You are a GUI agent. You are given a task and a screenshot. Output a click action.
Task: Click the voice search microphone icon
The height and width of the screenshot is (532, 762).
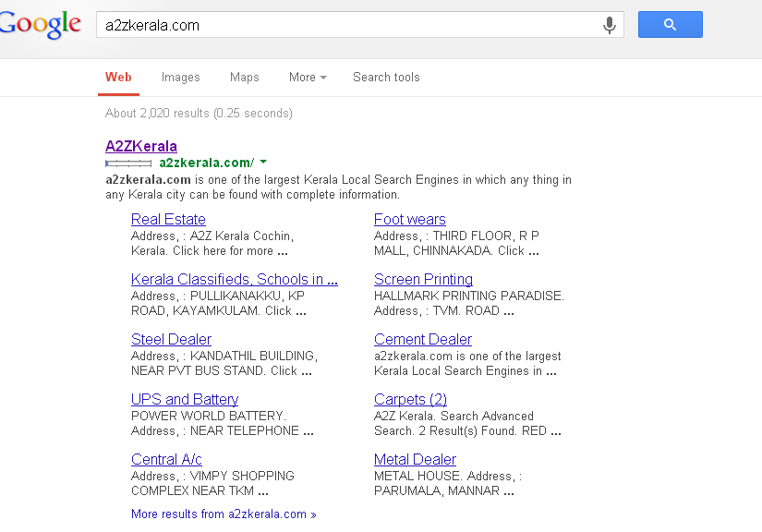[610, 25]
